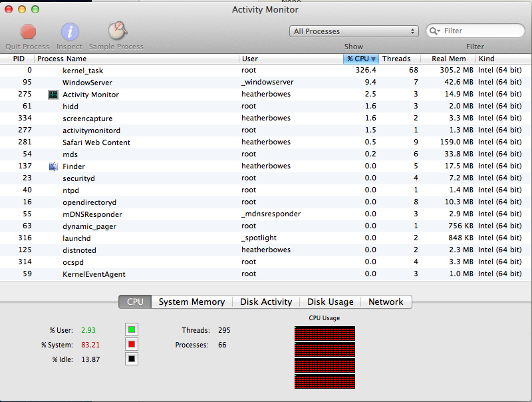Select the Finder process name
The image size is (532, 402).
click(74, 166)
